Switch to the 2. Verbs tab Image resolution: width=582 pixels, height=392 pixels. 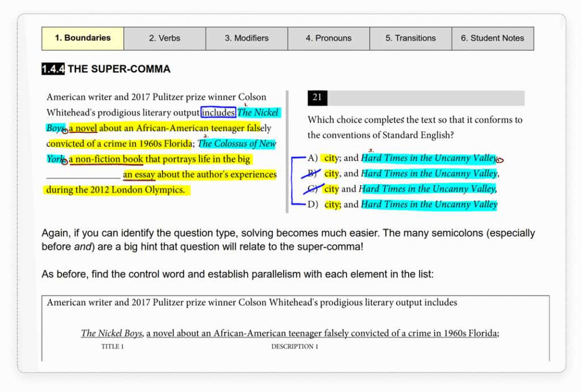tap(164, 38)
